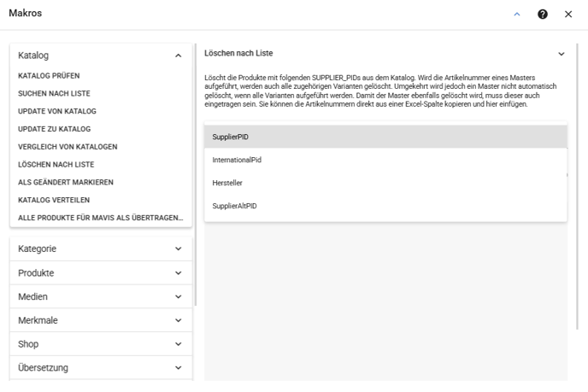Open the help question mark icon
This screenshot has width=588, height=392.
(542, 15)
